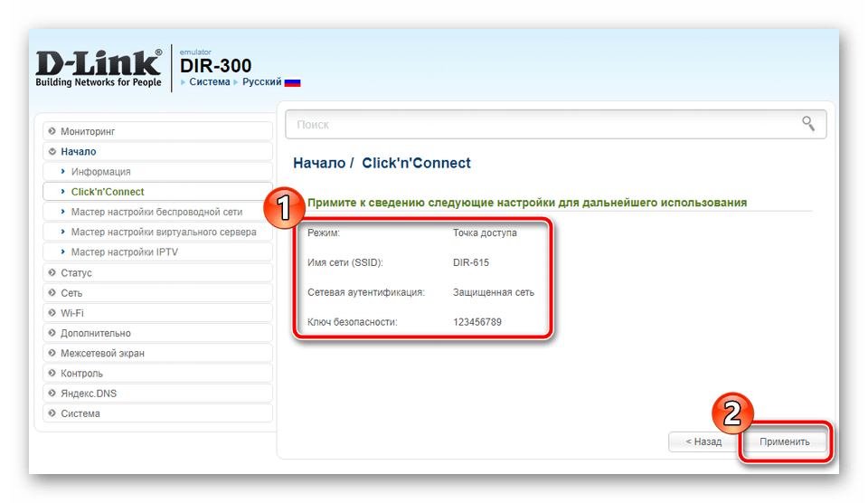Screen dimensions: 868x503
Task: Expand the Контроль section arrow
Action: (52, 373)
